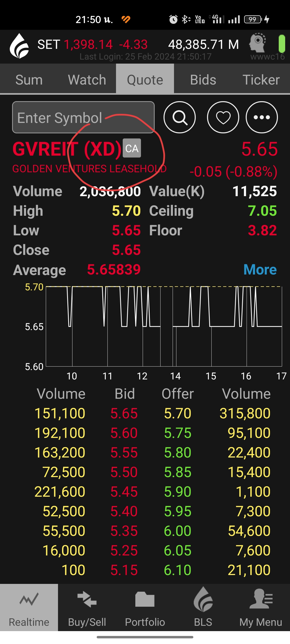Select bid price 5.40
Screen dimensions: 290x644
(124, 511)
